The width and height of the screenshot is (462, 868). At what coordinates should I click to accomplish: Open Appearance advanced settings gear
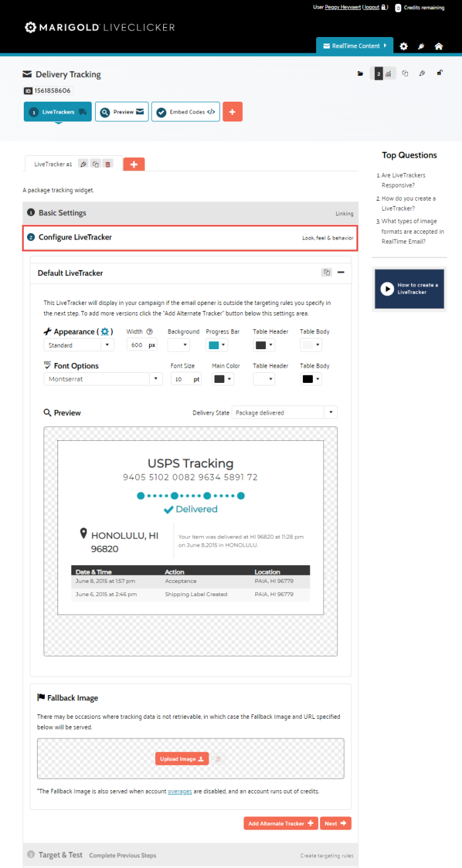coord(105,331)
